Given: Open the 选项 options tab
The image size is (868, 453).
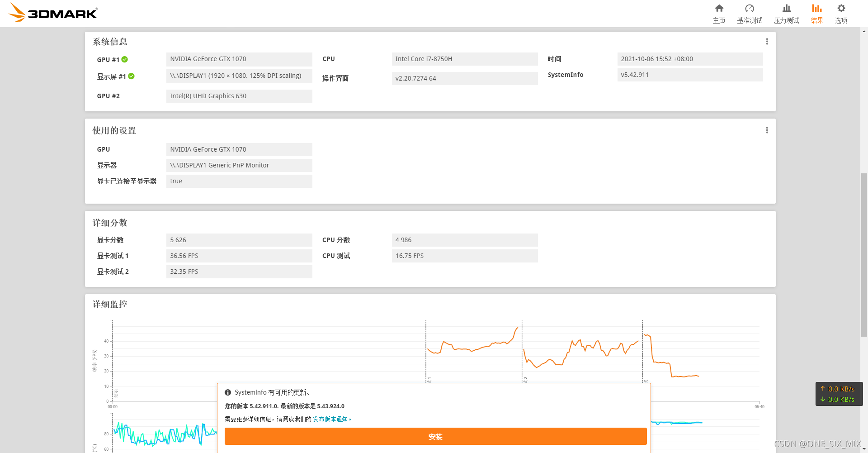Looking at the screenshot, I should click(x=841, y=14).
